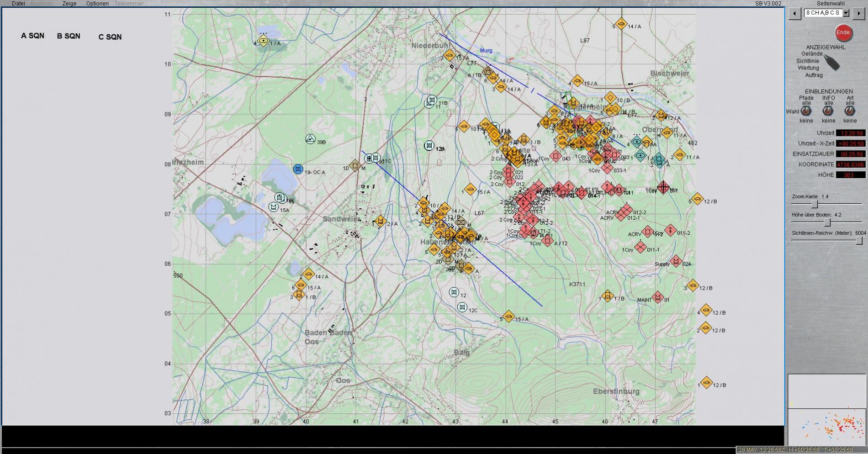Click the 39B triangle unit marker

pos(310,139)
